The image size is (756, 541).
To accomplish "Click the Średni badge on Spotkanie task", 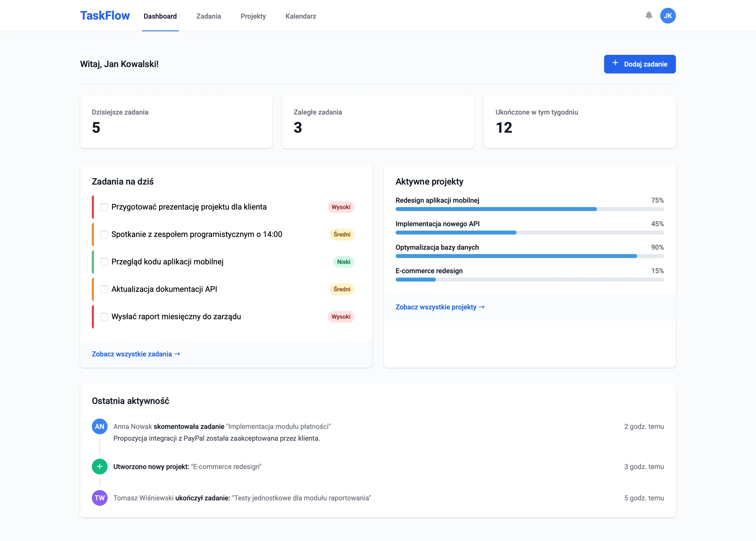I will 342,234.
